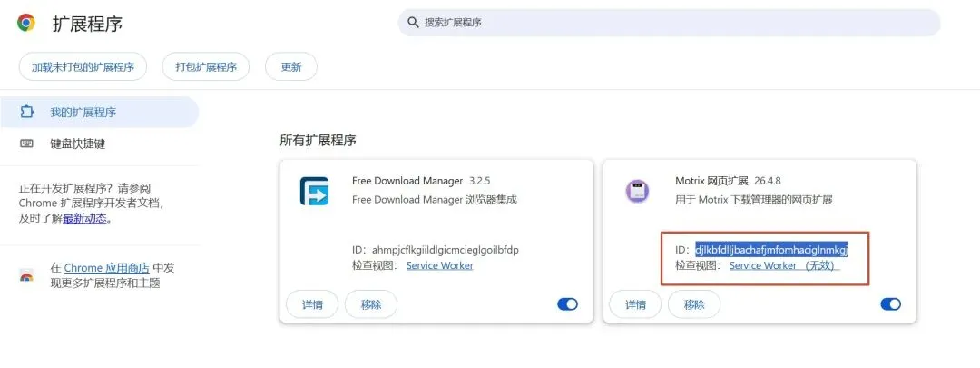Disable the Free Download Manager extension toggle

coord(567,304)
